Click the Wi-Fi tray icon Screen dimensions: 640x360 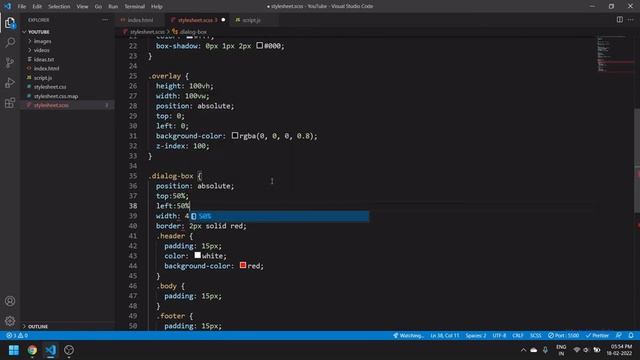pos(577,350)
